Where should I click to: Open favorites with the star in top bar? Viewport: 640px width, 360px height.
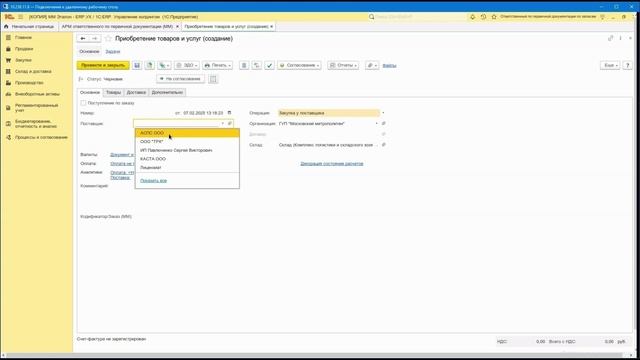(494, 17)
